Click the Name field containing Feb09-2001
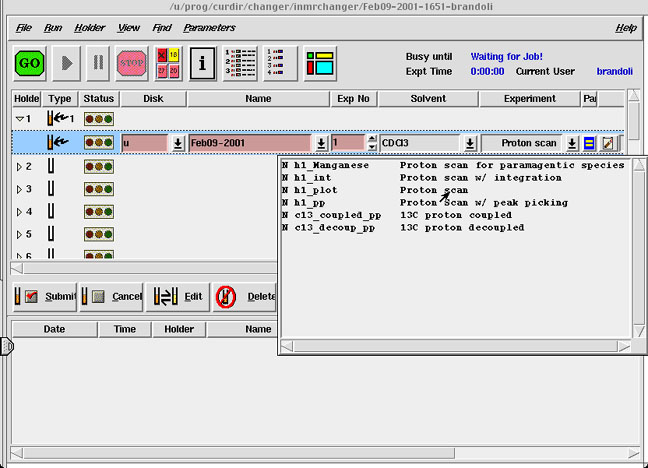Screen dimensions: 648x468 click(x=250, y=143)
